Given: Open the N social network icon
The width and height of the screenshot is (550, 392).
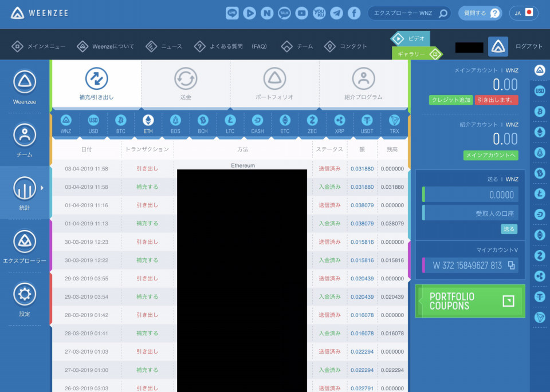Looking at the screenshot, I should click(x=267, y=13).
